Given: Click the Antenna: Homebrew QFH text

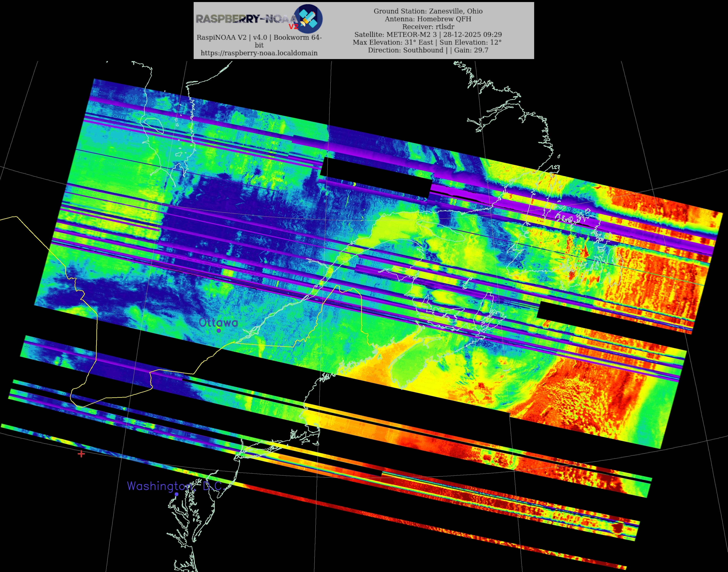Looking at the screenshot, I should pos(428,19).
